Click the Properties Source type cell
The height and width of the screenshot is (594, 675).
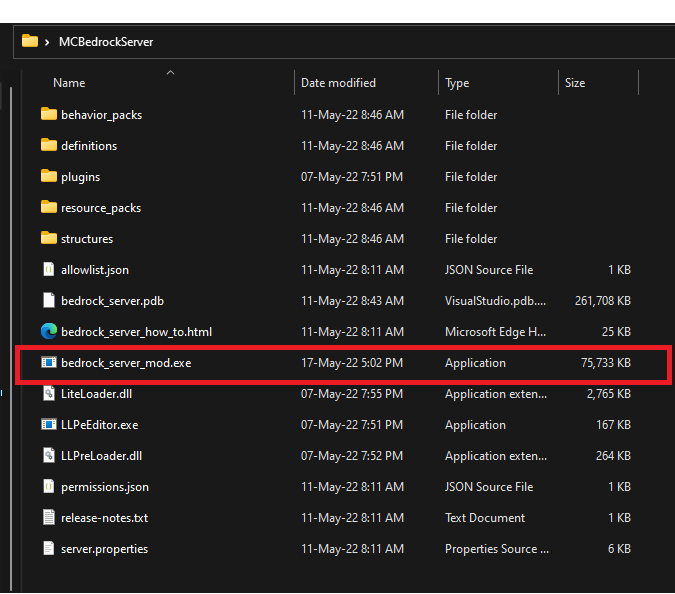point(497,549)
